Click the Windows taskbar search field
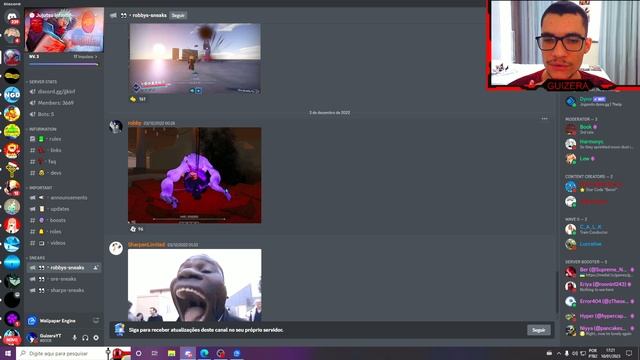 click(x=73, y=353)
